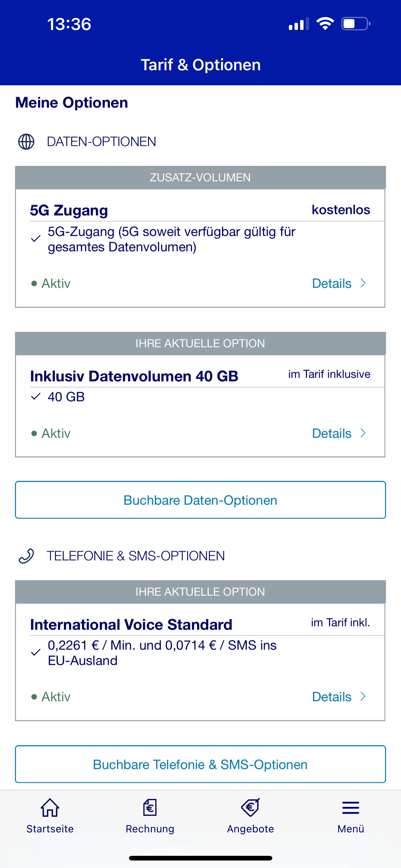Tap the Wi-Fi status icon
This screenshot has width=401, height=868.
pos(325,24)
